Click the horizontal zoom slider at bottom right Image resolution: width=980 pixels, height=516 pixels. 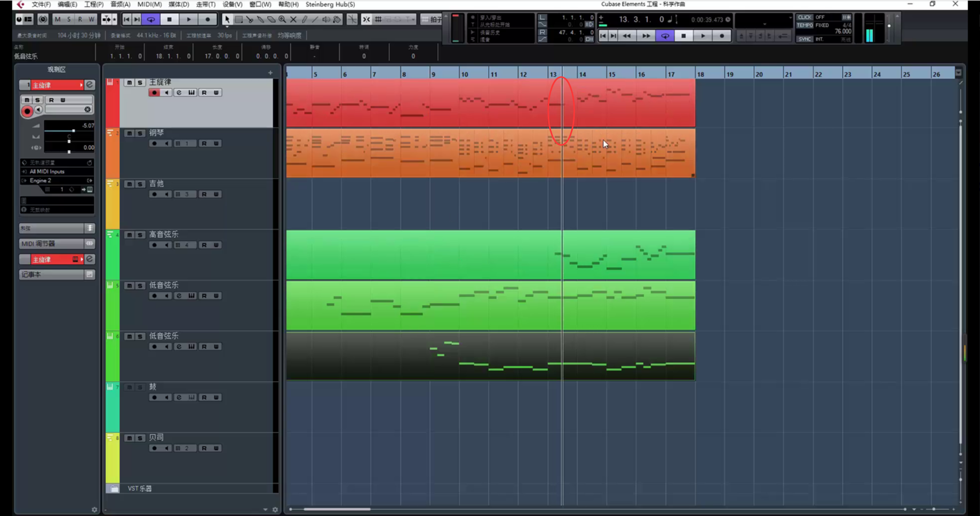click(x=934, y=509)
